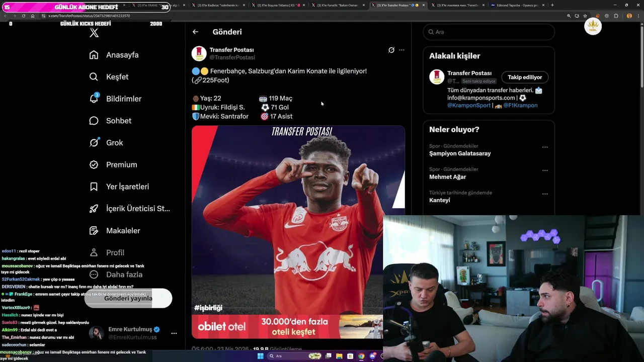Viewport: 644px width, 362px height.
Task: Open Profil page
Action: coord(107,252)
